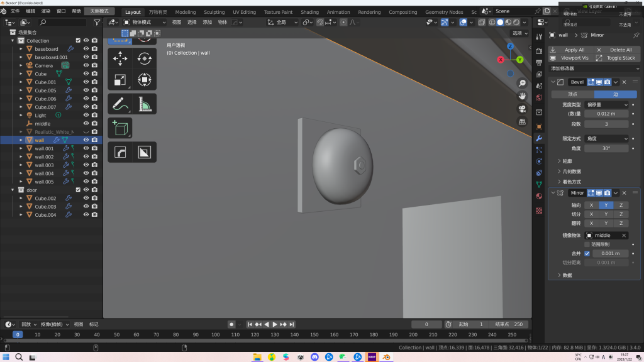Click the Delete All modifiers button
Image resolution: width=644 pixels, height=362 pixels.
[x=618, y=50]
